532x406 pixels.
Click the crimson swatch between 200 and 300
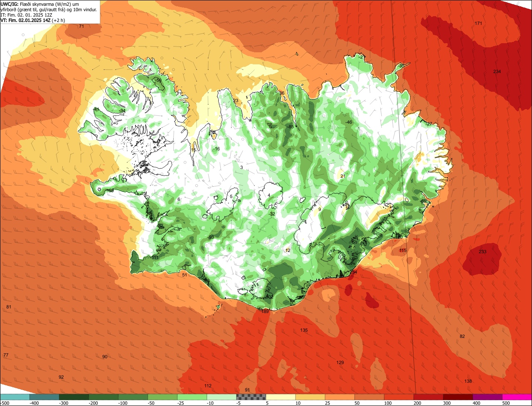[x=429, y=397]
